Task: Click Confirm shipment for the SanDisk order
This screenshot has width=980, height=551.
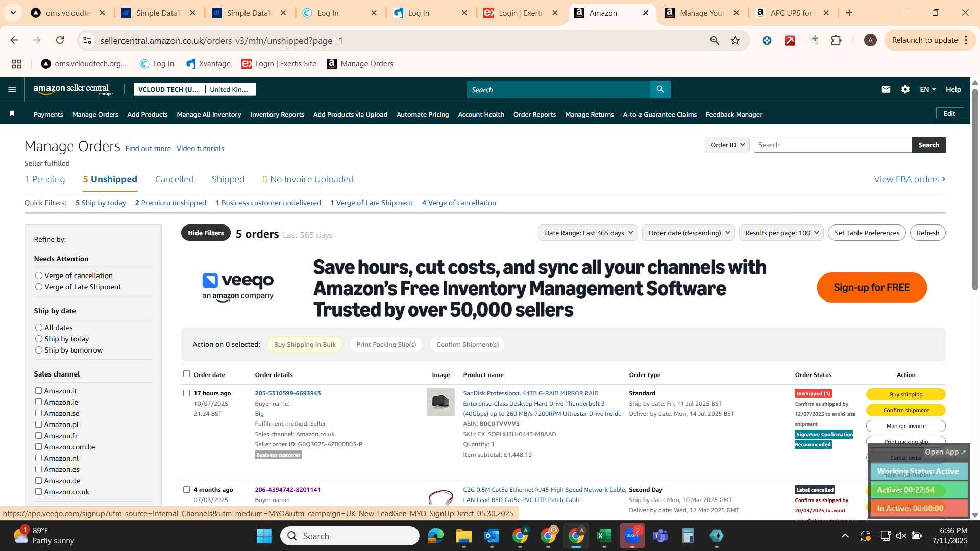Action: 905,410
